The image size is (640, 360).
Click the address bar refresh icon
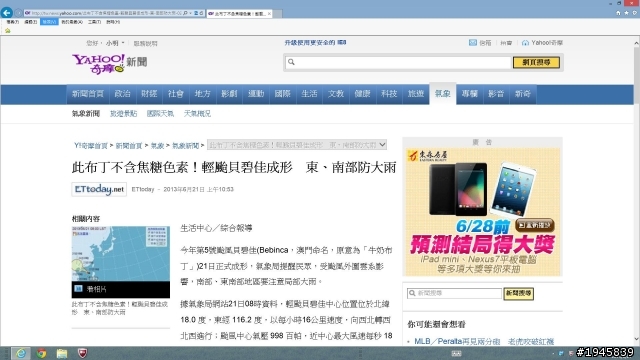pos(201,13)
